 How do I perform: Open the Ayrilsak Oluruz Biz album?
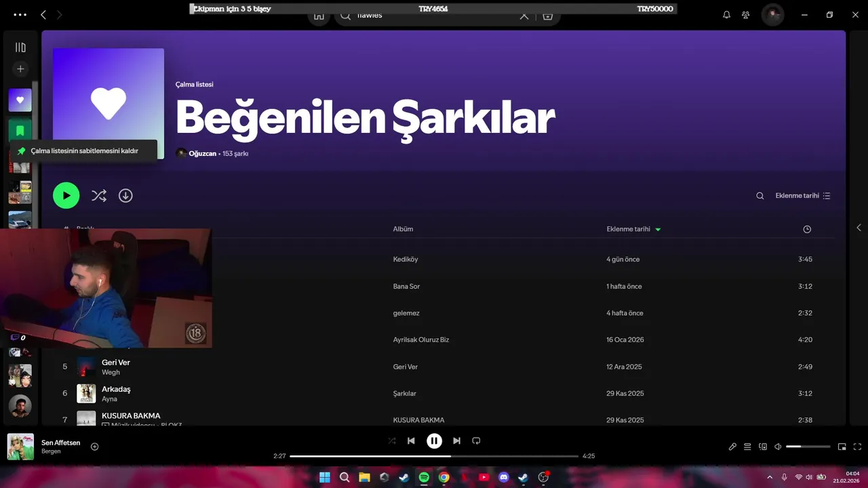pos(421,340)
